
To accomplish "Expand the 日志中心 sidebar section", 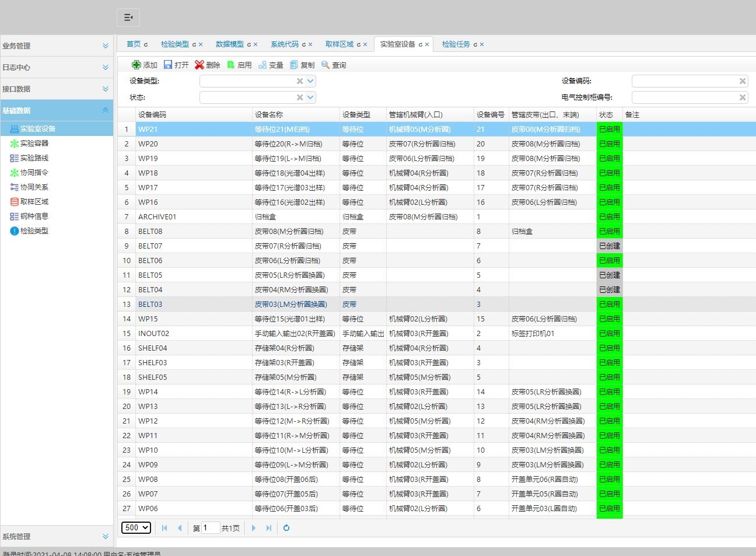I will pyautogui.click(x=57, y=67).
